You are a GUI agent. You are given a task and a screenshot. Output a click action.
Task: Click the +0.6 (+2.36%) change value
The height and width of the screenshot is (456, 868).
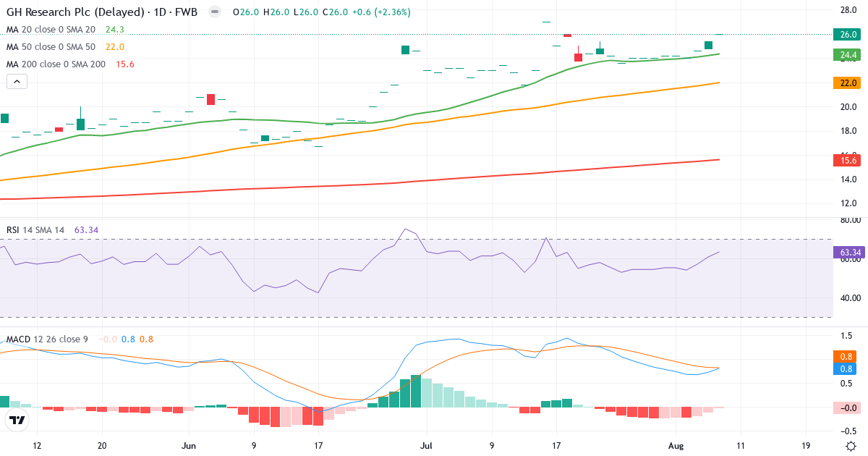pyautogui.click(x=382, y=12)
